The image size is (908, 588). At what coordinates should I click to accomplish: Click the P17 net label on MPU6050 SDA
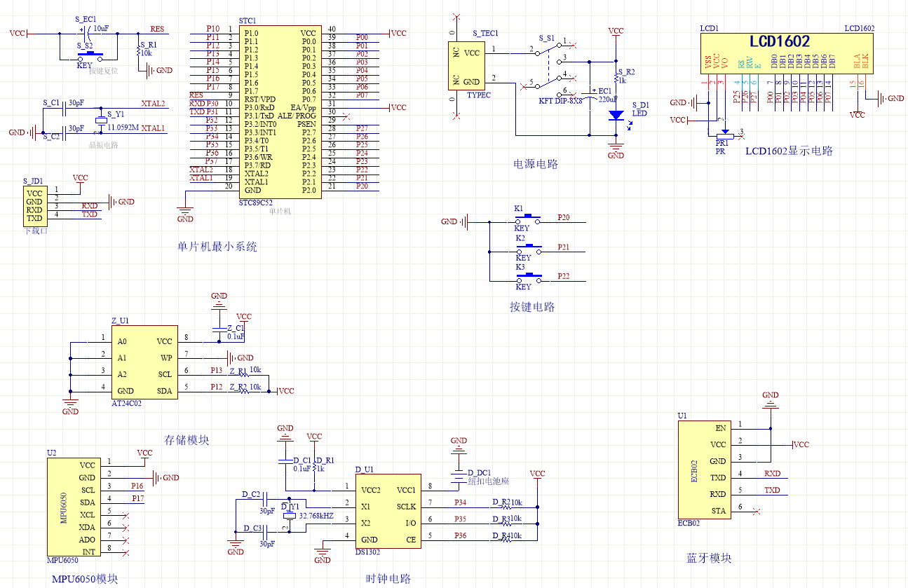point(137,498)
